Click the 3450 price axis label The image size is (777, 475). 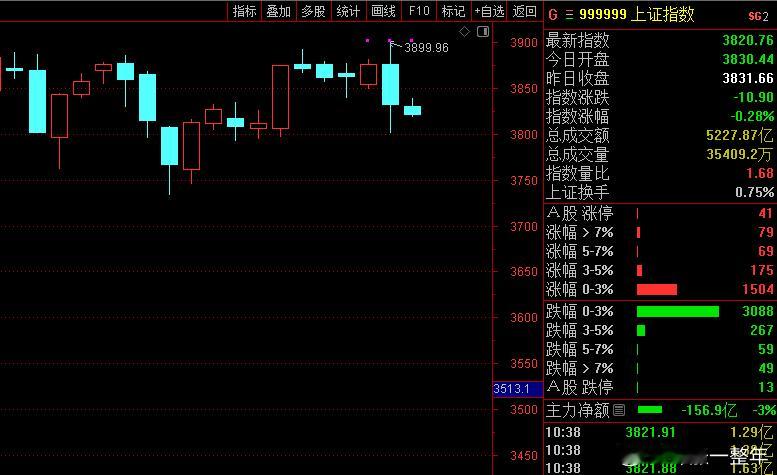pyautogui.click(x=524, y=456)
